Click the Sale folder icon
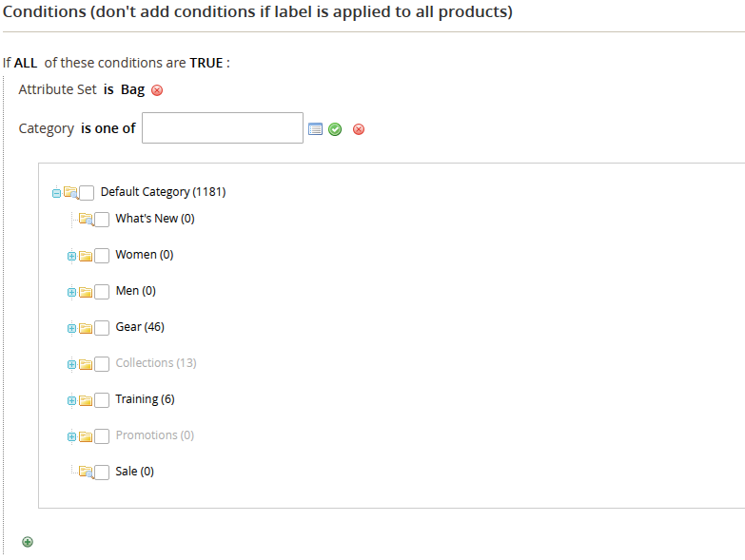The height and width of the screenshot is (560, 745). (86, 472)
